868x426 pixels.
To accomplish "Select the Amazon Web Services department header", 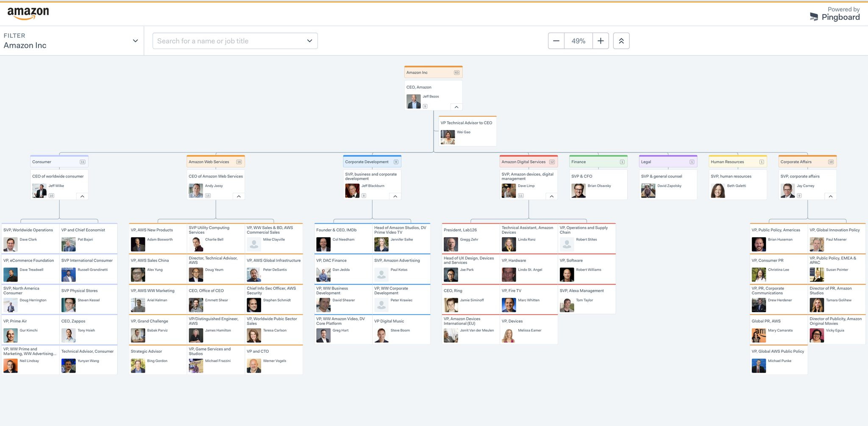I will tap(216, 162).
